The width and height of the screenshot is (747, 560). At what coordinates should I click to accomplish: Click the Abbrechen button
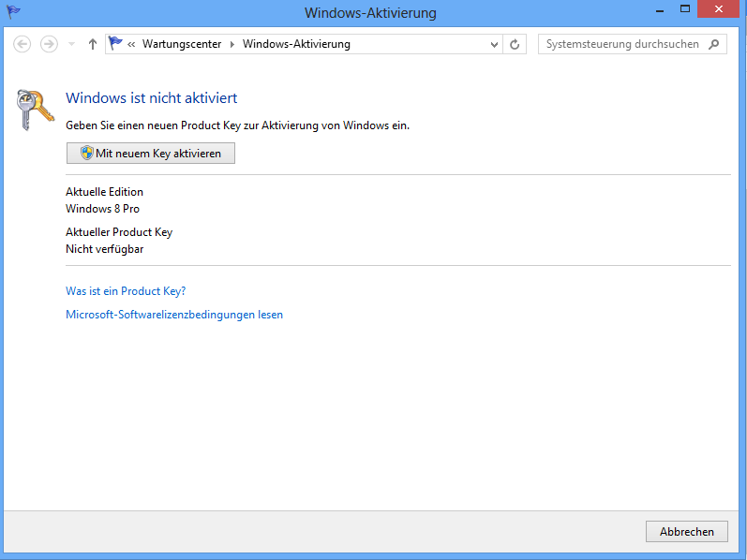pos(686,531)
